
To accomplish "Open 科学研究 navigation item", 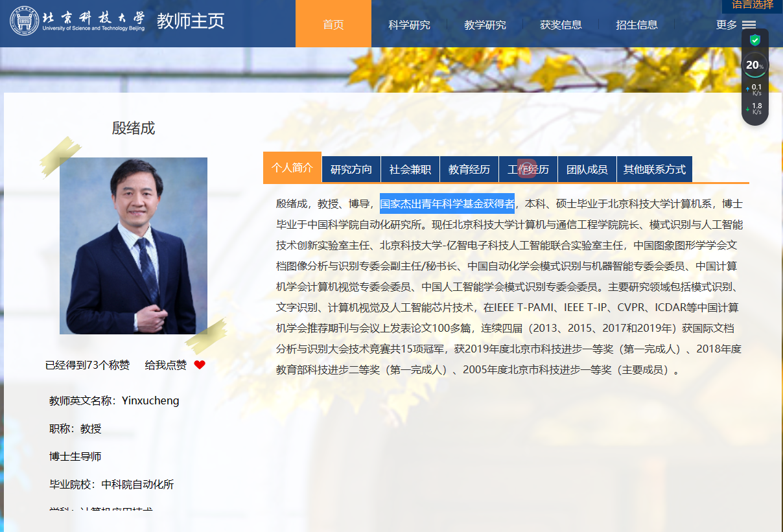I will point(409,25).
